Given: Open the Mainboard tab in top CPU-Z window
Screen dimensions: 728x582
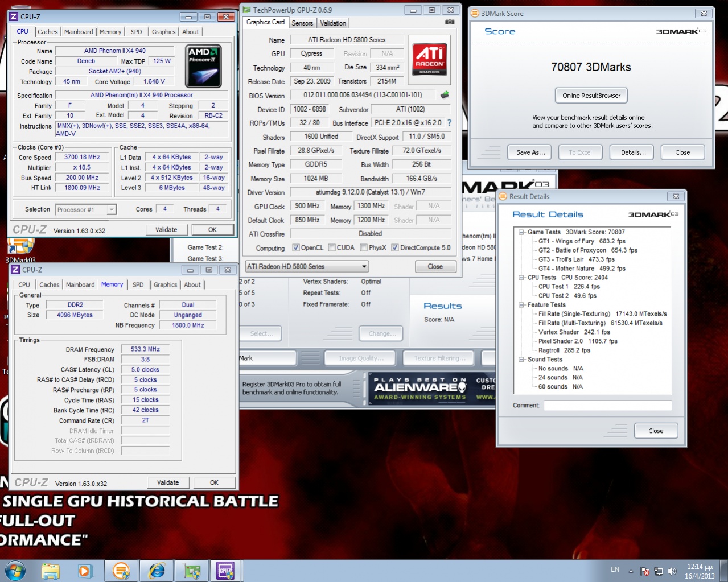Looking at the screenshot, I should 79,32.
